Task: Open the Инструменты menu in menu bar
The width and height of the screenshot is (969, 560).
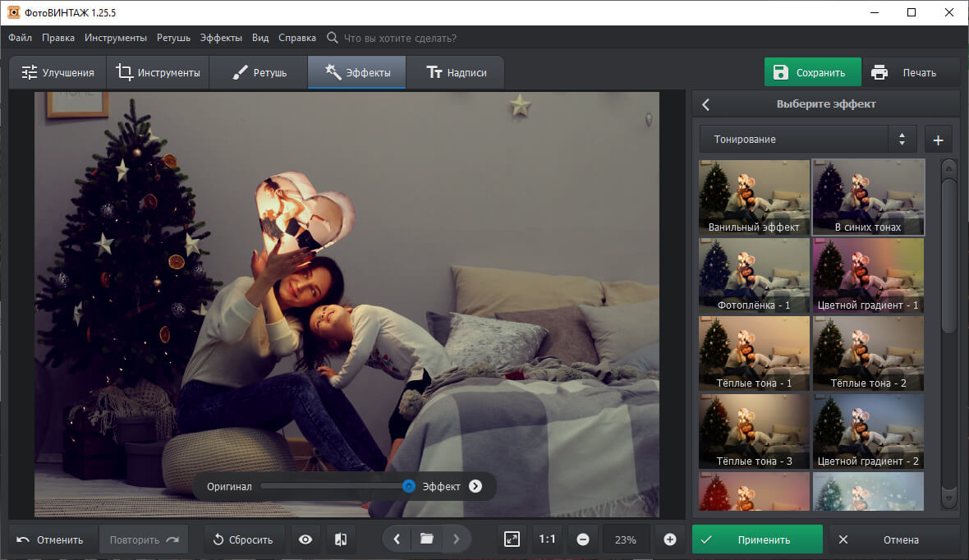Action: click(x=116, y=38)
